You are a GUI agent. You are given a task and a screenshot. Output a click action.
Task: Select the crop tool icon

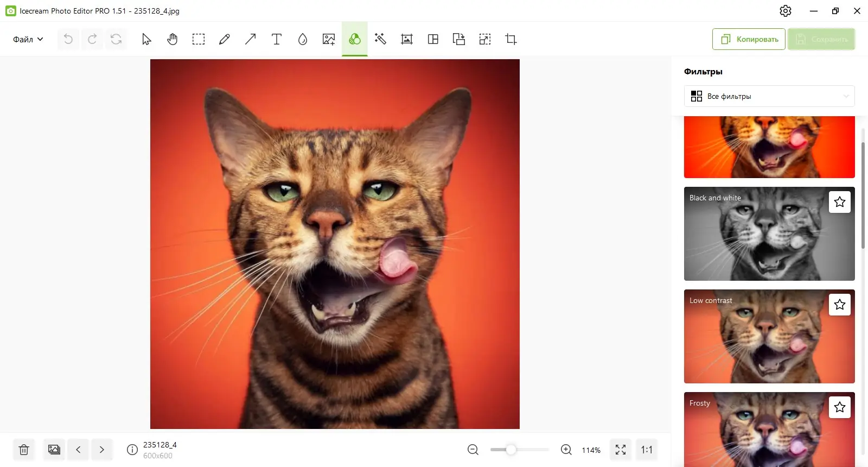511,39
